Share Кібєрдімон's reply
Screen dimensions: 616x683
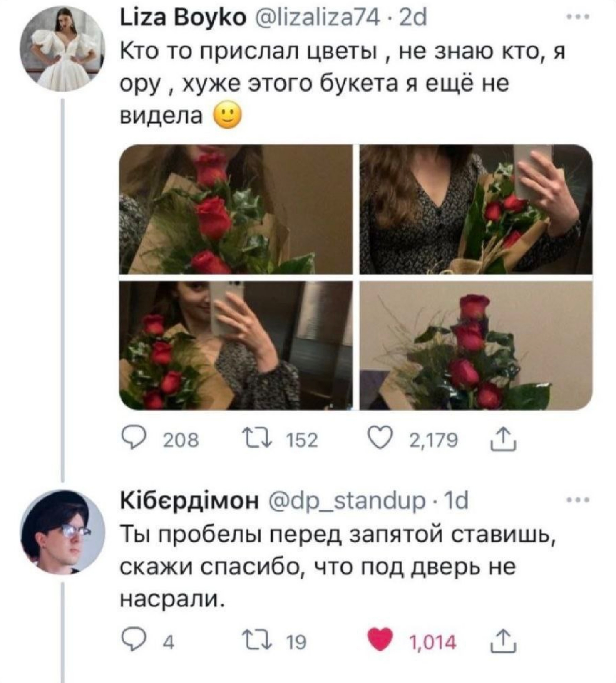503,643
